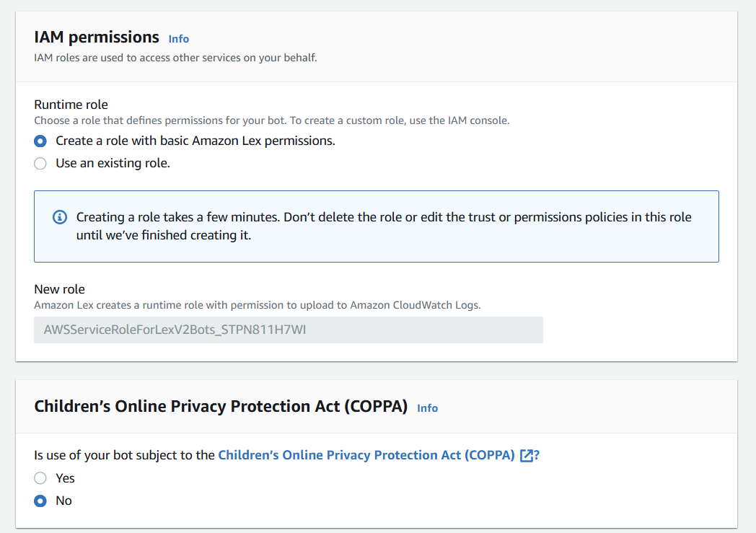The image size is (756, 533).
Task: Select 'Create a role with basic Amazon Lex permissions' radio
Action: (x=40, y=141)
